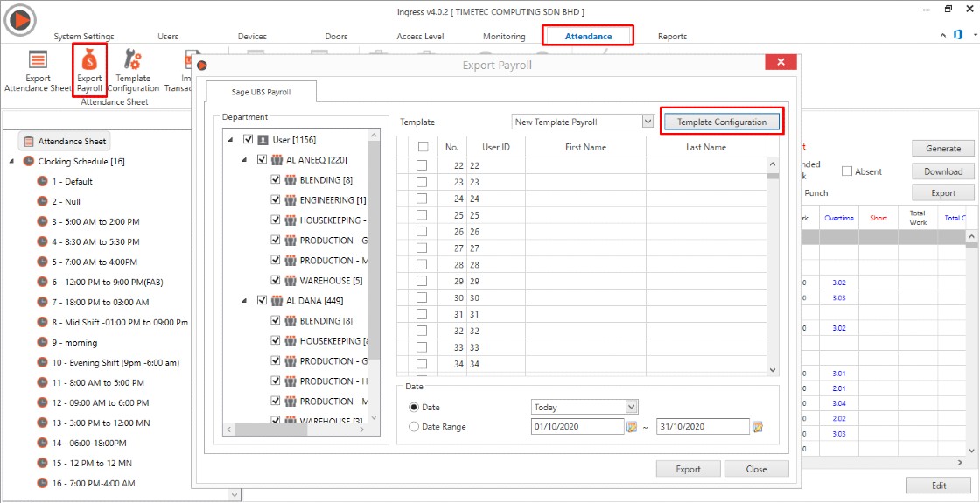Select schedule 11 - 8:00 AM to 5:00 PM
This screenshot has width=980, height=503.
[98, 382]
